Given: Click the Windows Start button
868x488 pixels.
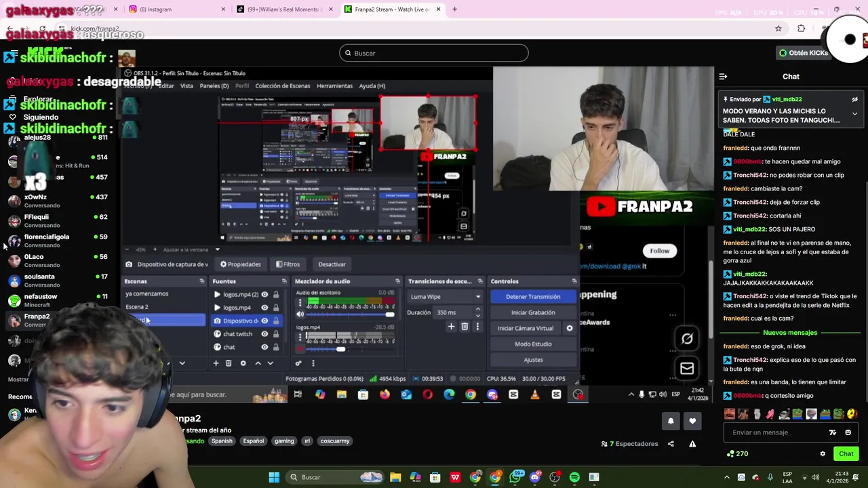Looking at the screenshot, I should tap(274, 477).
